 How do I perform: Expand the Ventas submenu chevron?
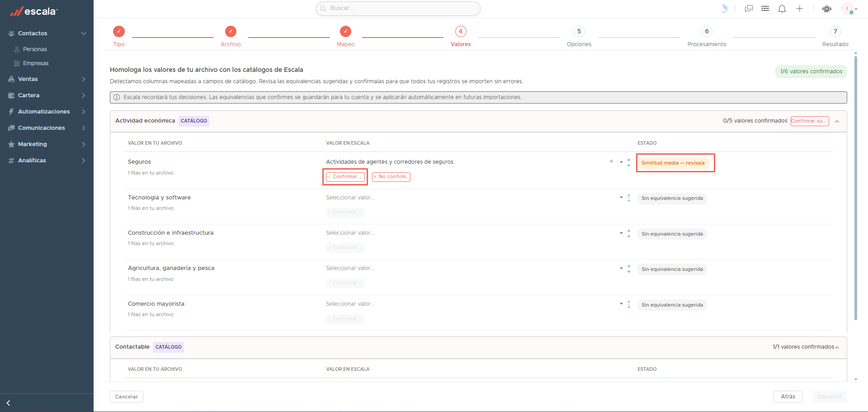point(84,79)
